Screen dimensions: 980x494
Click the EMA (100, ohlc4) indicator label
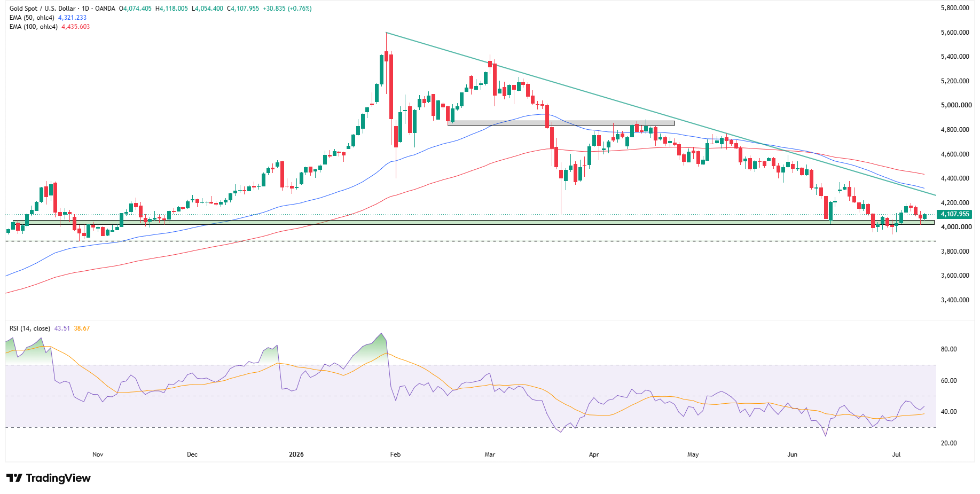click(34, 27)
